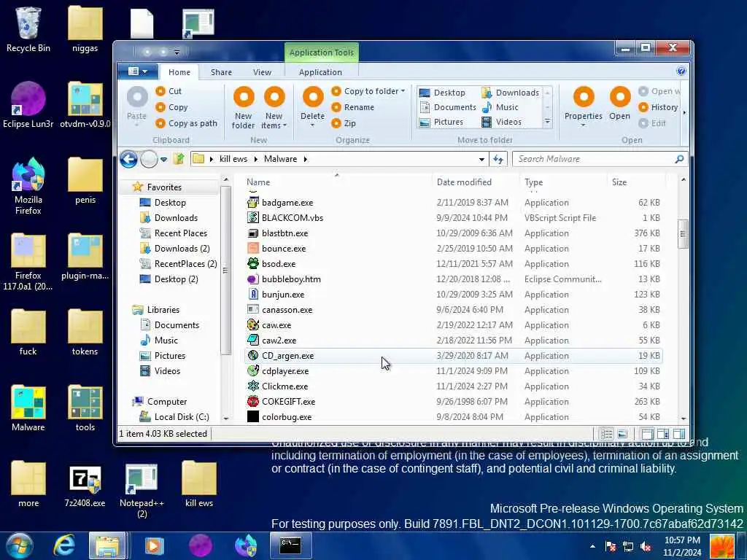This screenshot has height=560, width=747.
Task: Click Copy as path in Clipboard group
Action: pyautogui.click(x=186, y=123)
